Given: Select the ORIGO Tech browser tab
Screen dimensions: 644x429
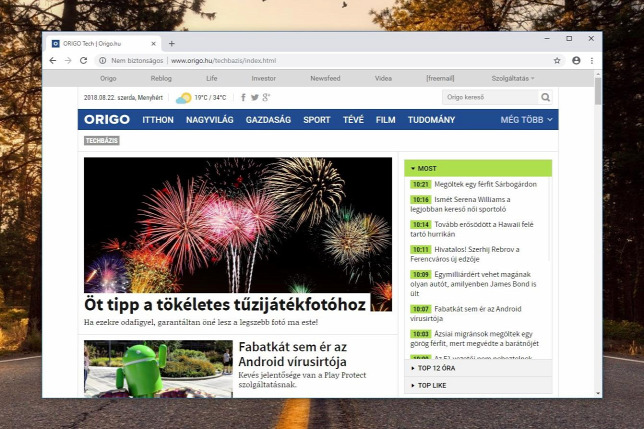Looking at the screenshot, I should 103,44.
